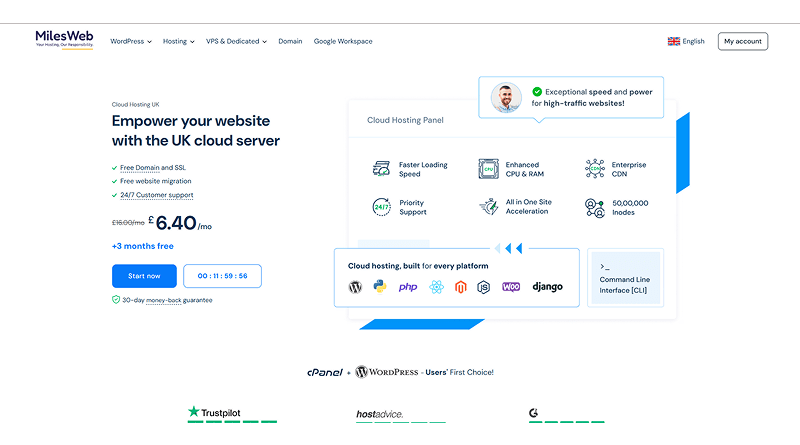Image resolution: width=800 pixels, height=445 pixels.
Task: Click the Magento platform icon
Action: coord(461,287)
